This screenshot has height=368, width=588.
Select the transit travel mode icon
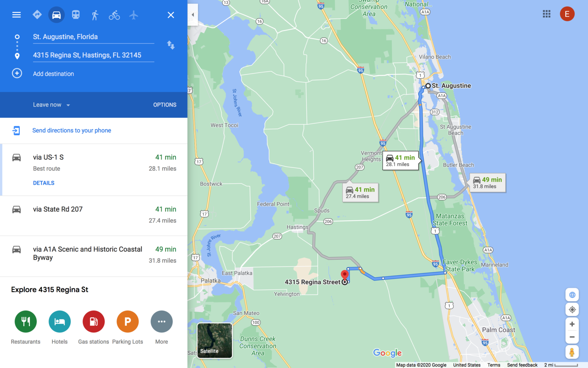coord(76,15)
